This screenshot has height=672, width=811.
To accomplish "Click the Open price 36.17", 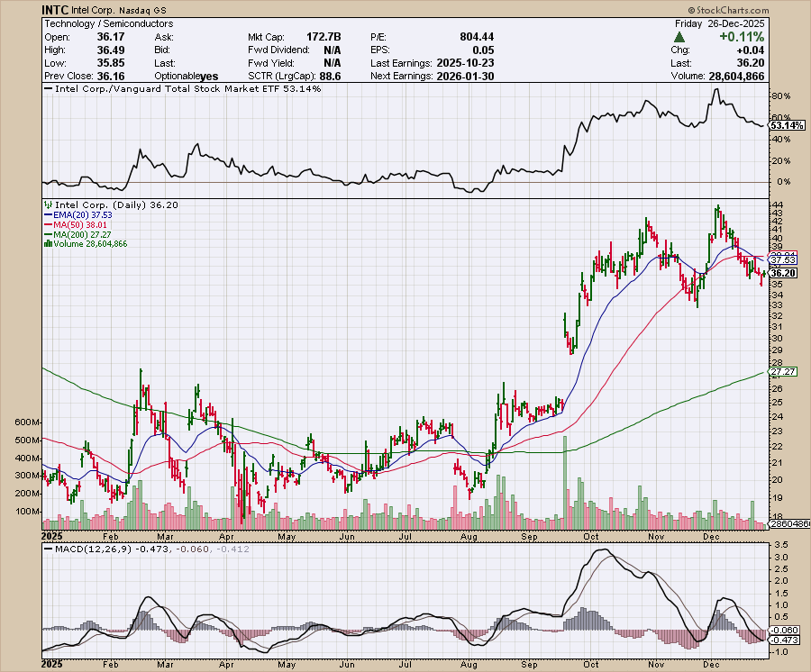I will pos(111,37).
